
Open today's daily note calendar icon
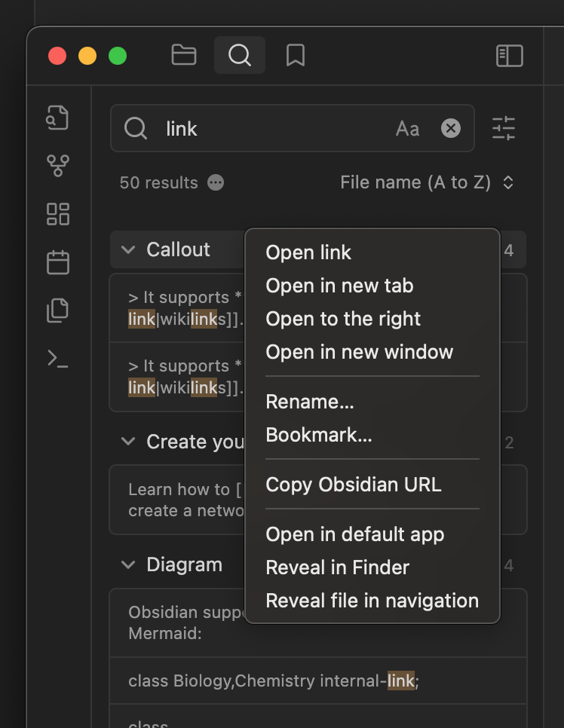coord(57,262)
